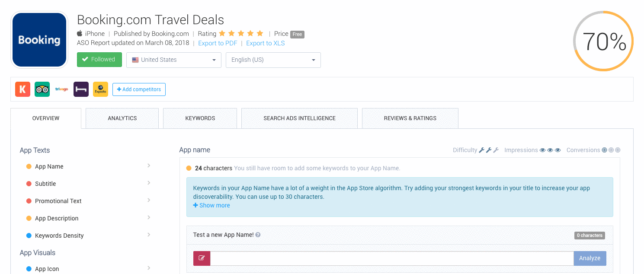Open the English (US) language dropdown

[273, 60]
